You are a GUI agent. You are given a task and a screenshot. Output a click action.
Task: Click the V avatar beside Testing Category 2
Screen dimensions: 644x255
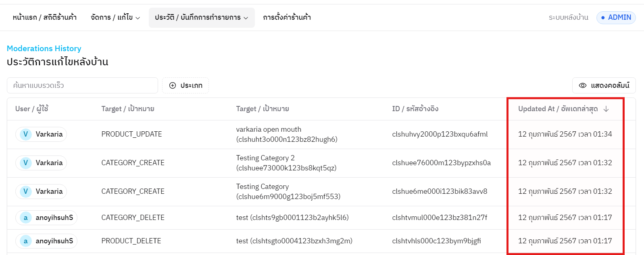pyautogui.click(x=25, y=163)
